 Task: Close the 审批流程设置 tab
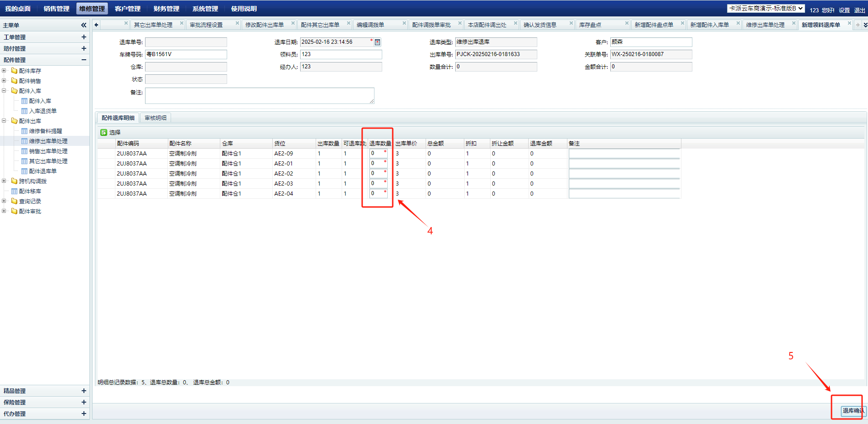click(x=237, y=23)
